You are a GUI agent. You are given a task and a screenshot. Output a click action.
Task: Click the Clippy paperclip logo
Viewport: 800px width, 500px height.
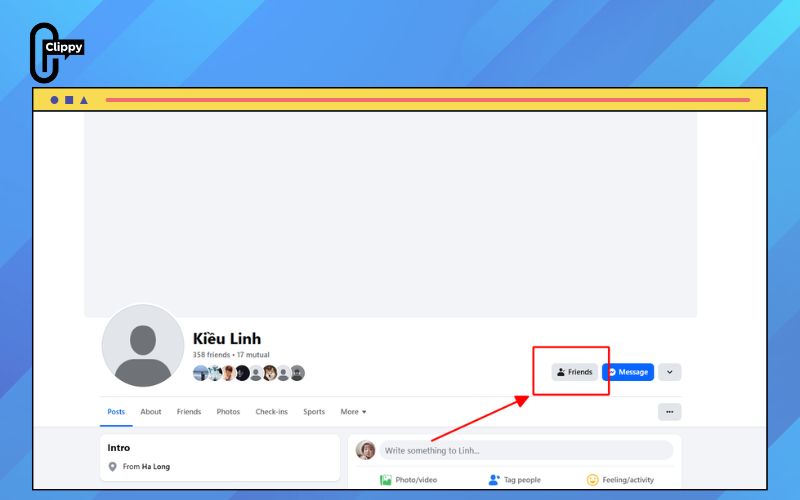tap(56, 53)
